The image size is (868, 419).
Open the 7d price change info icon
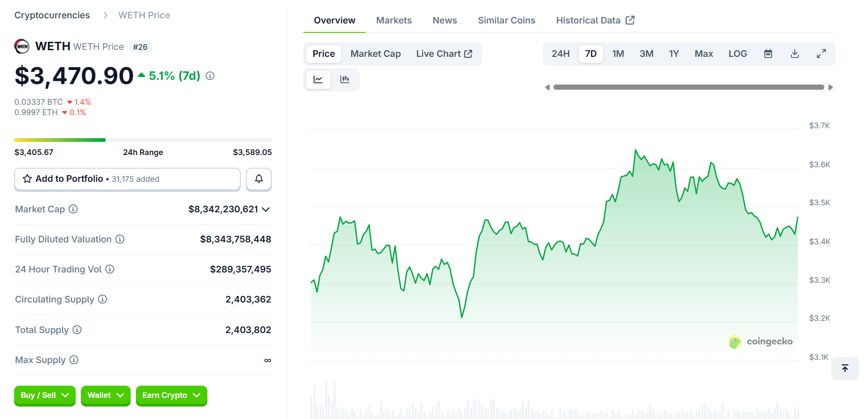pyautogui.click(x=210, y=76)
